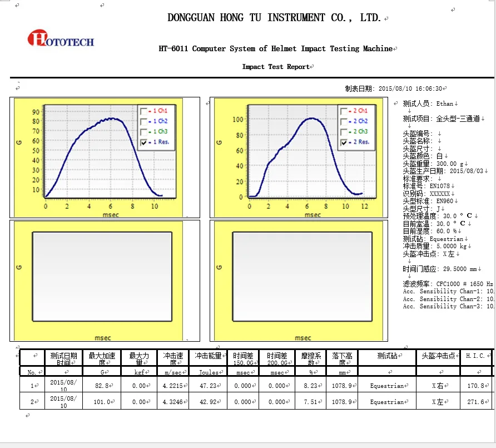Click the Joules unit cell
The width and height of the screenshot is (496, 448).
(208, 372)
